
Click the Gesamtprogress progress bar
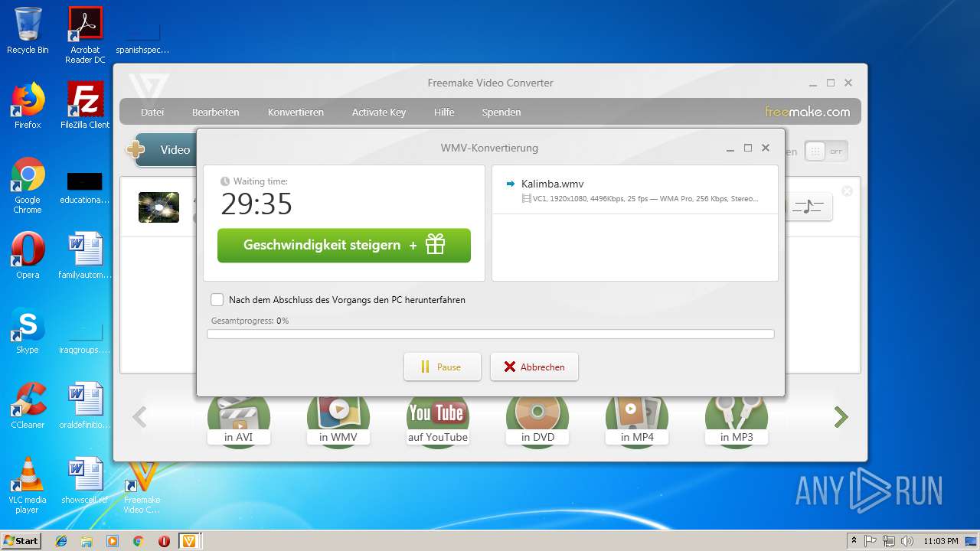[491, 334]
